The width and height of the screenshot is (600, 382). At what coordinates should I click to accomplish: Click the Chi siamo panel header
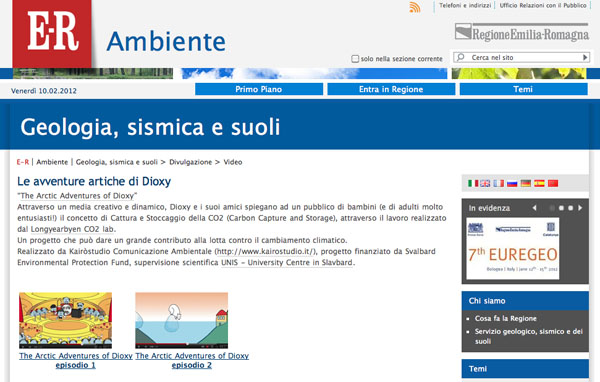point(525,301)
